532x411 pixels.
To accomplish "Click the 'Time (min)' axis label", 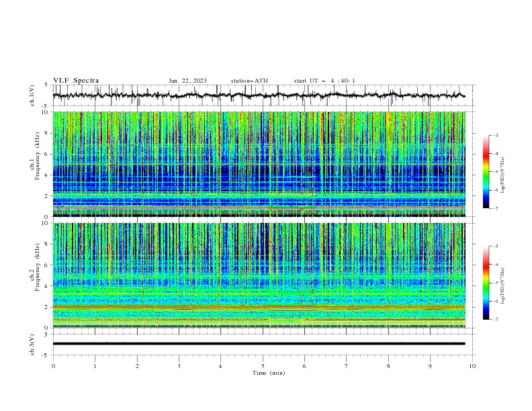I will coord(269,373).
